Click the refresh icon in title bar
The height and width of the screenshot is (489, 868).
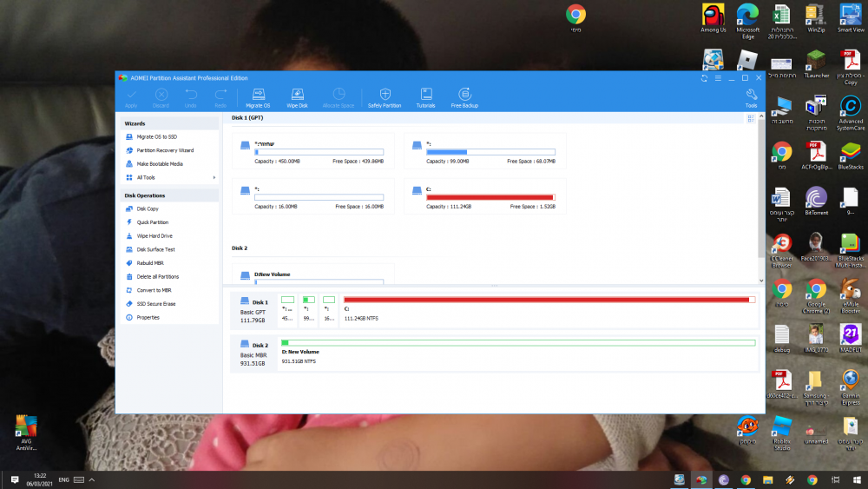[x=704, y=78]
